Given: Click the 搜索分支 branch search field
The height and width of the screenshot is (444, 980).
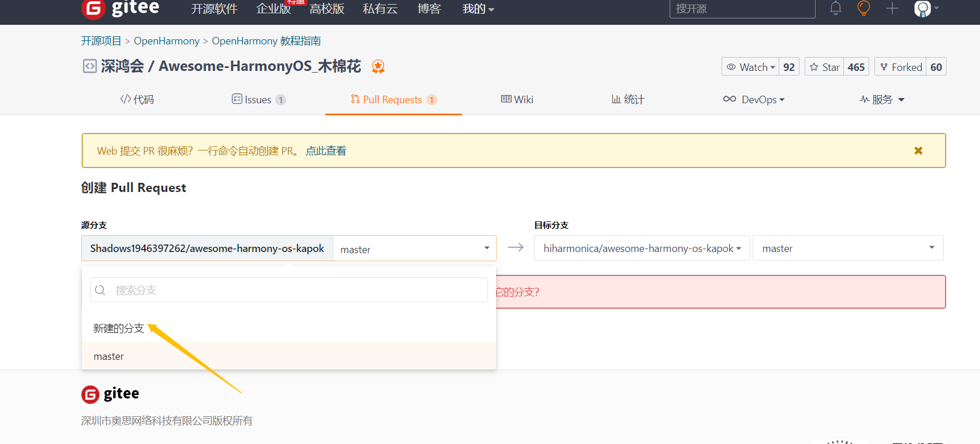Looking at the screenshot, I should [x=289, y=290].
